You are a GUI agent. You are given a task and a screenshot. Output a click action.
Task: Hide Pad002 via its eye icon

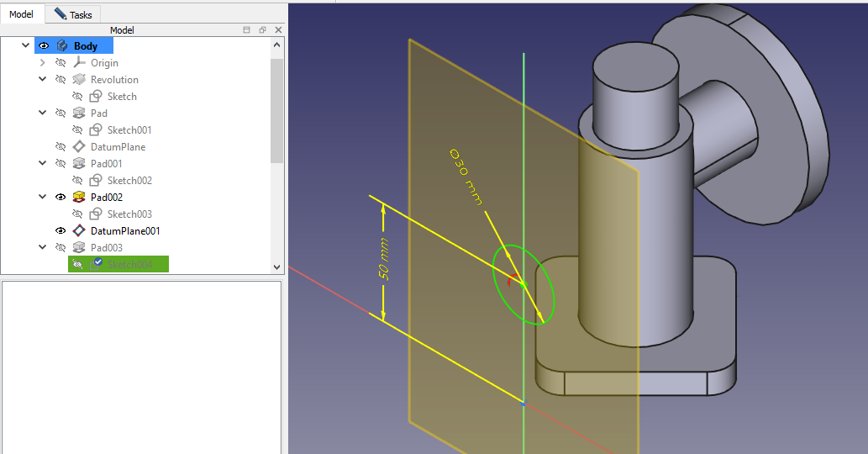60,198
